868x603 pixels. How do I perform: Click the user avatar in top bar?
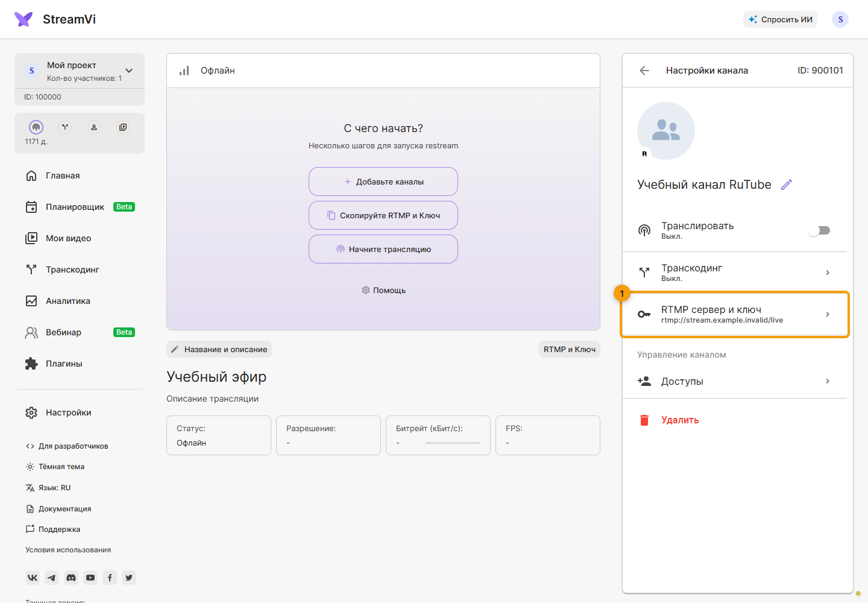point(840,19)
